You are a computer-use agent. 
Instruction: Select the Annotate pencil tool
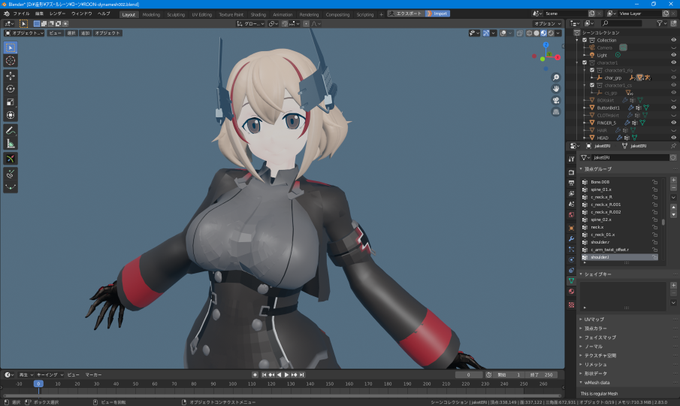click(10, 130)
